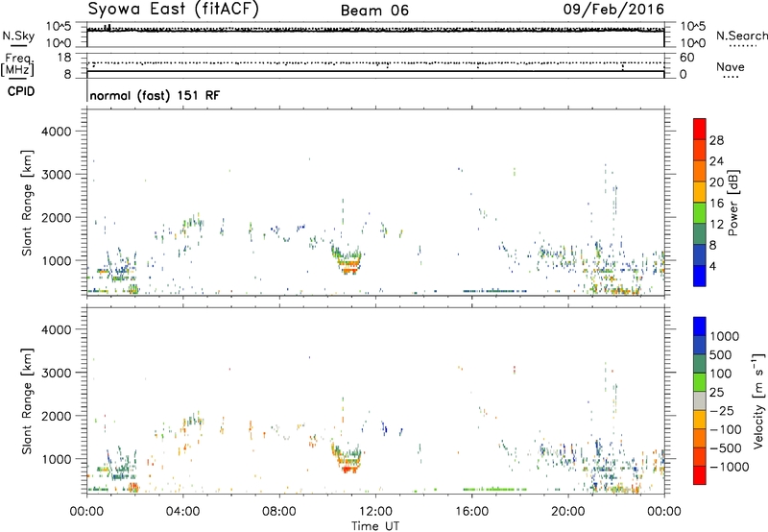
Task: Click the "N.Search" legend label
Action: (741, 36)
